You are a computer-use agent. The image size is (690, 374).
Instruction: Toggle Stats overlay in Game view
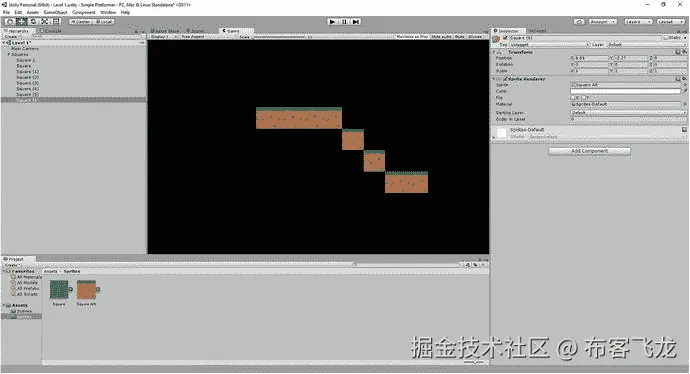tap(460, 37)
